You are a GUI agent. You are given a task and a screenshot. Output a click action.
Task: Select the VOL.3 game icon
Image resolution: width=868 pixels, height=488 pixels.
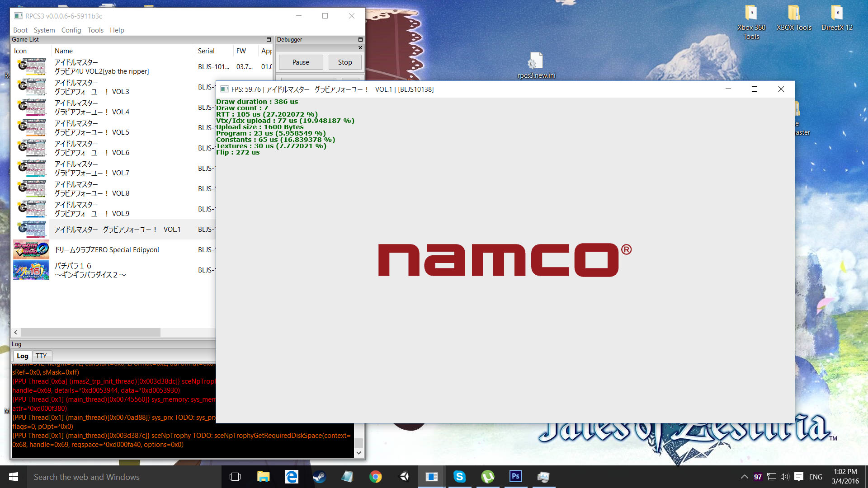[x=31, y=87]
